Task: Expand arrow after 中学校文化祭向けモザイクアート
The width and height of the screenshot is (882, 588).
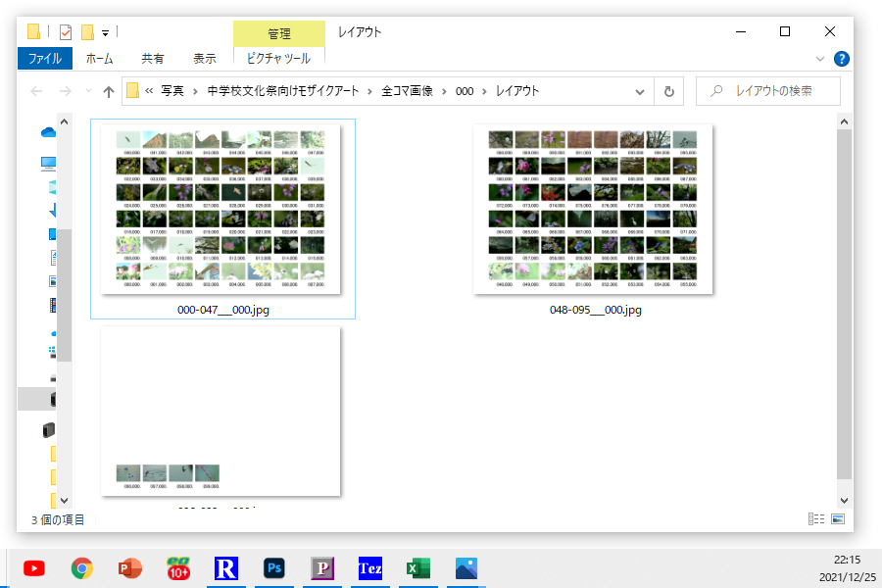Action: (369, 92)
